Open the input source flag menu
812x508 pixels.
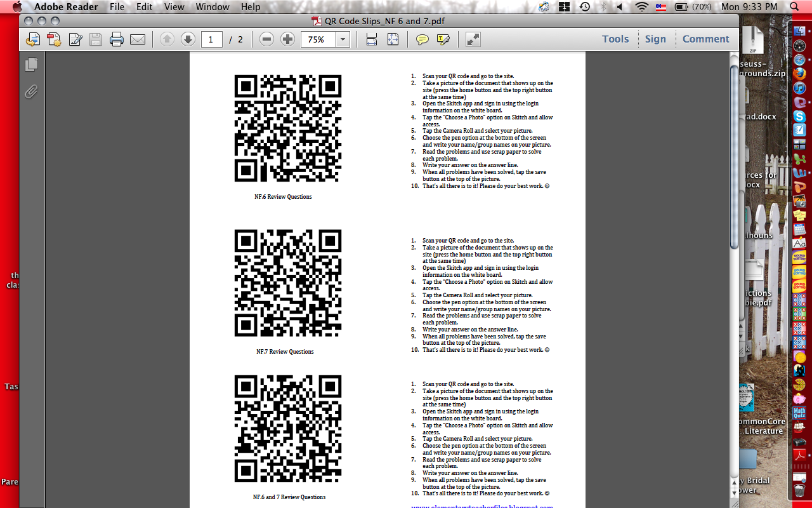point(660,6)
